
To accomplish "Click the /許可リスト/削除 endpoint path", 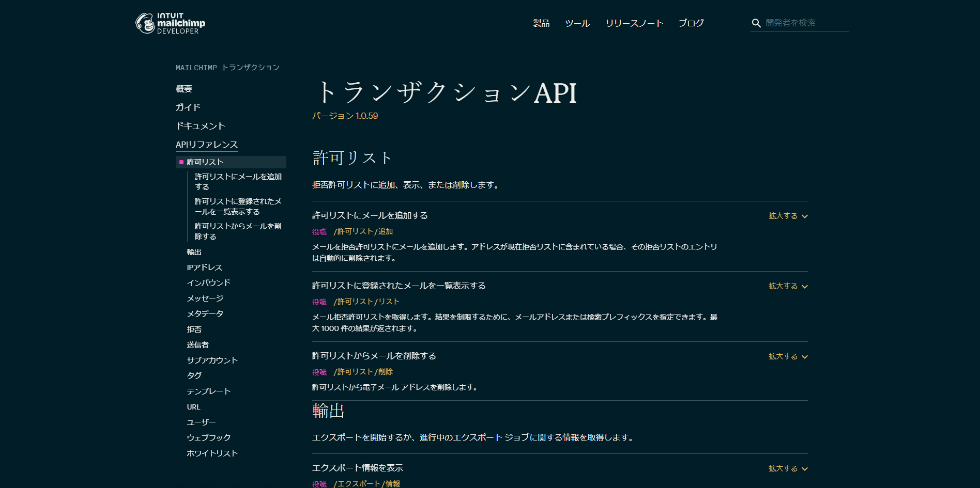I will point(363,372).
